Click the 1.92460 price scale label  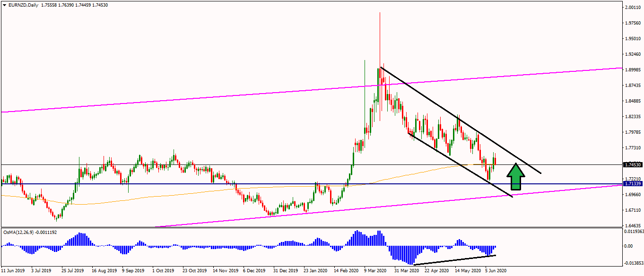632,54
